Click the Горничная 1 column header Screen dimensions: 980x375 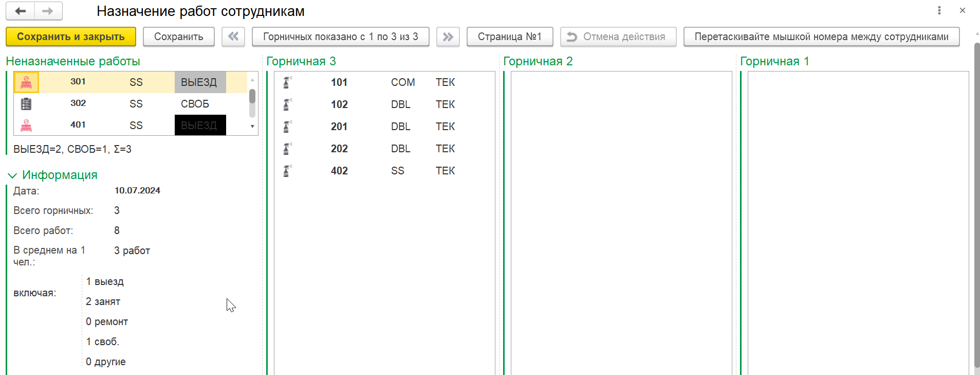tap(774, 61)
